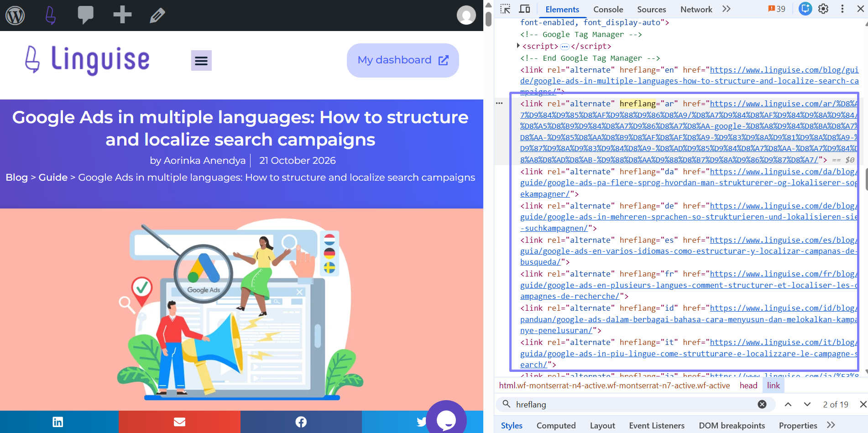Click the pencil Edit post icon

(x=157, y=15)
